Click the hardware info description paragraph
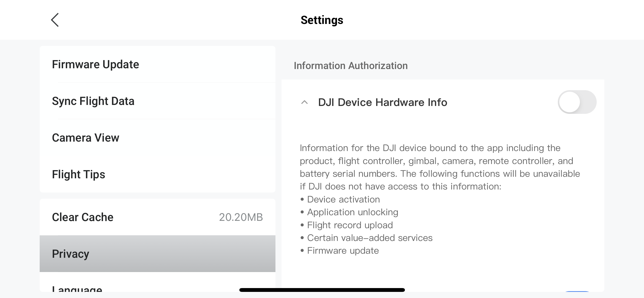644x298 pixels. (x=440, y=167)
